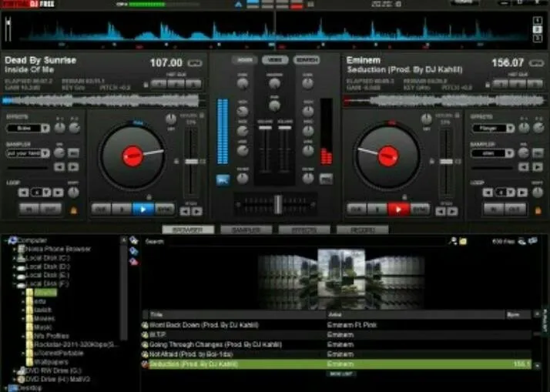Open the effects dropdown on Dead By Sunrise deck
The height and width of the screenshot is (392, 550).
point(45,128)
